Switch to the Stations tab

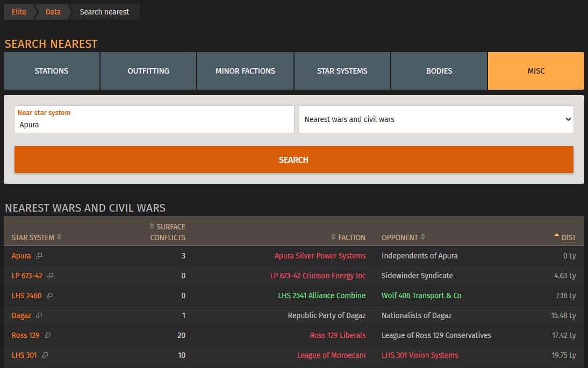(52, 71)
